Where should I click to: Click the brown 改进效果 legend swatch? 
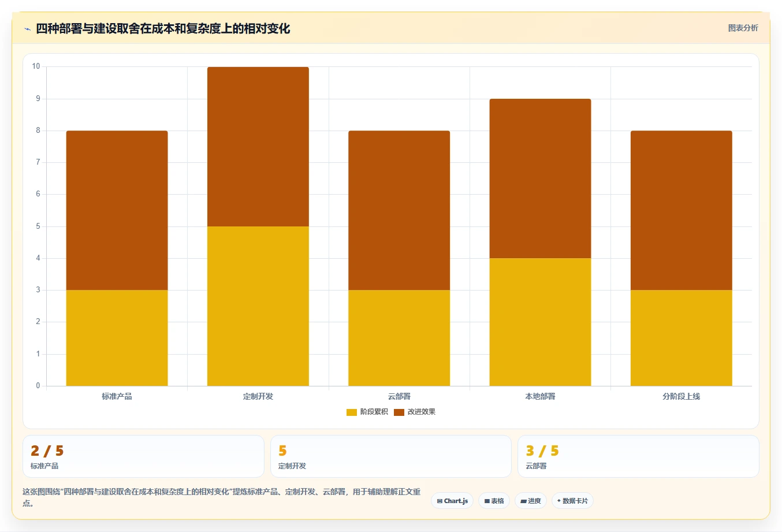[399, 412]
